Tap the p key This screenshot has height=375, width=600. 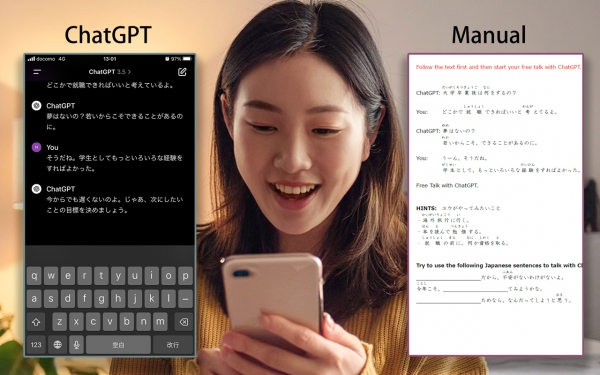(186, 276)
